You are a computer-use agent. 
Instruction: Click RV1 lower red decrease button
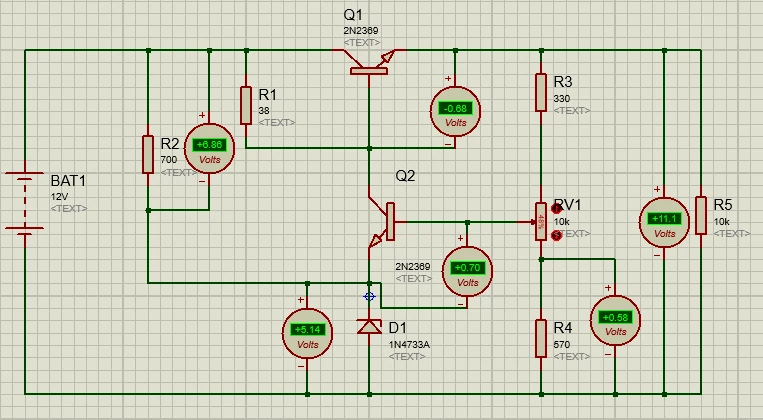[557, 236]
